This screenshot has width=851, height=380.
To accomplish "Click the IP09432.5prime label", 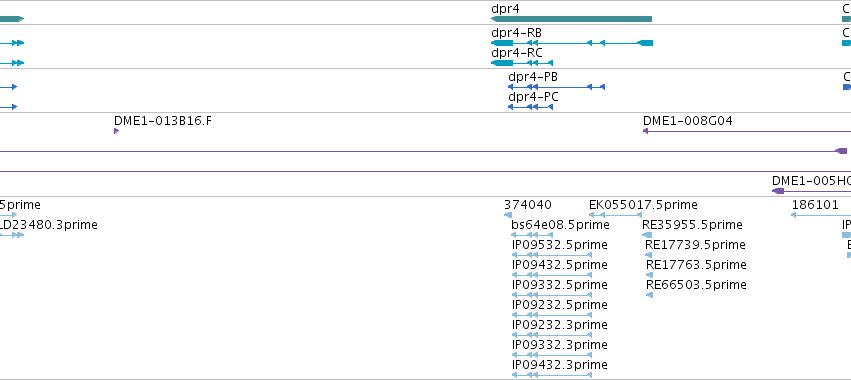I will (x=560, y=265).
